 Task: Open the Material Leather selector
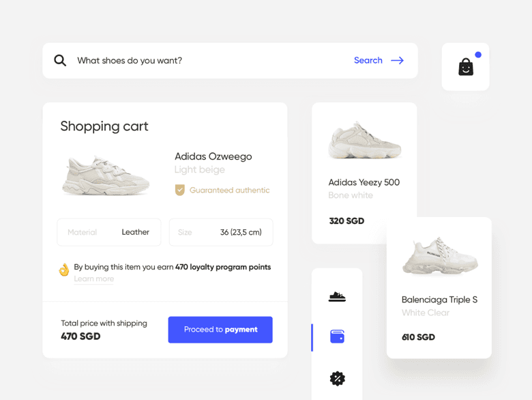click(x=109, y=232)
